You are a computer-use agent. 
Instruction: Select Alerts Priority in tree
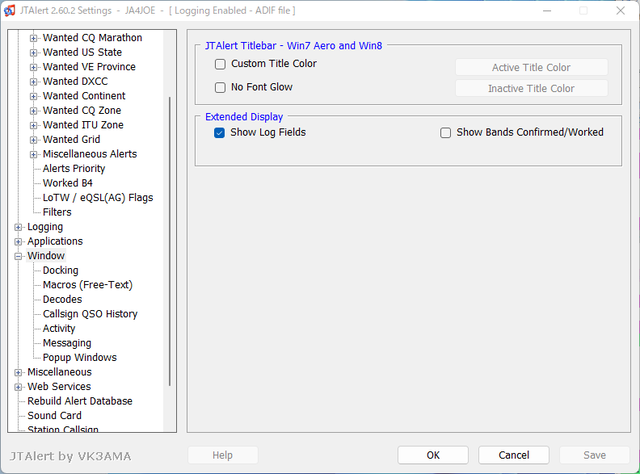tap(74, 169)
